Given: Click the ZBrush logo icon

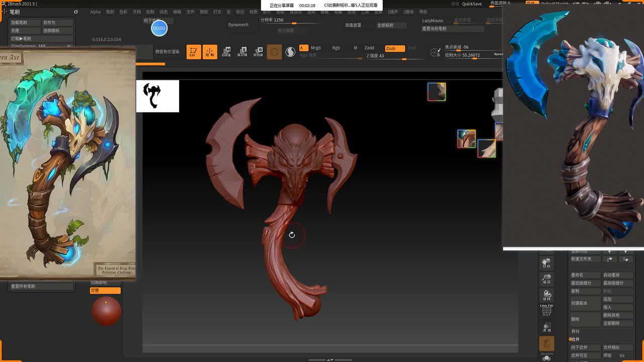Looking at the screenshot, I should click(4, 4).
